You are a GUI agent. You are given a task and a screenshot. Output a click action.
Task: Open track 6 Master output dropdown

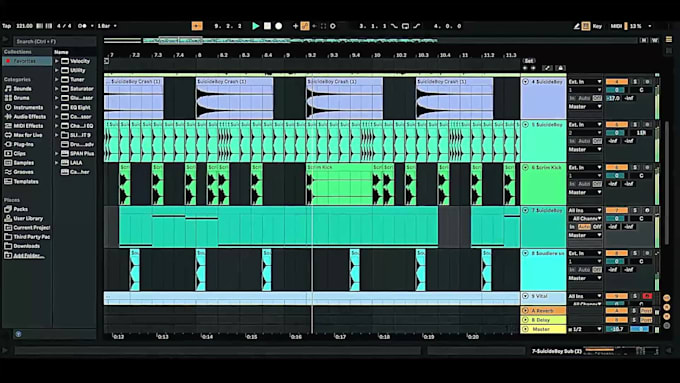(x=585, y=192)
